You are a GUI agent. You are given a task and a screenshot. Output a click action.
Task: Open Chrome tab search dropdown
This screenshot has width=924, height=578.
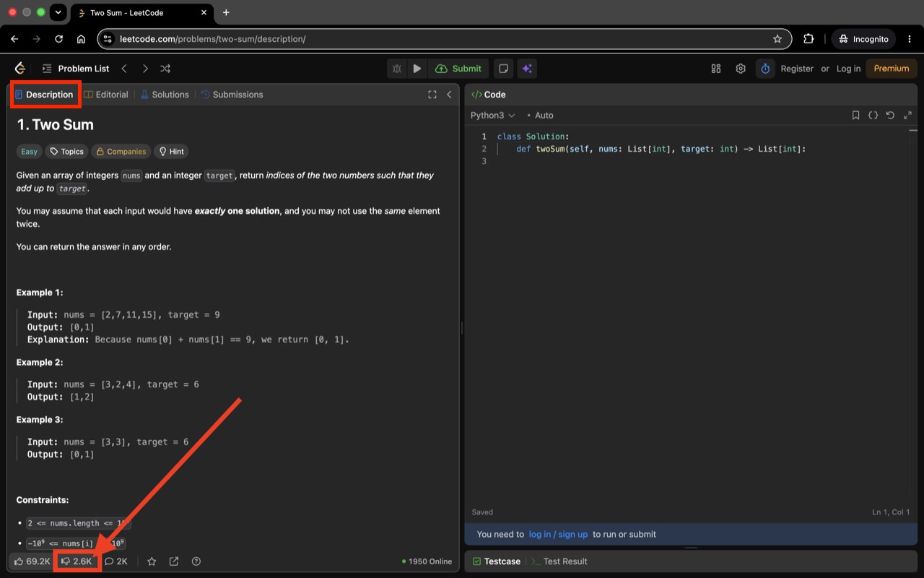[58, 13]
